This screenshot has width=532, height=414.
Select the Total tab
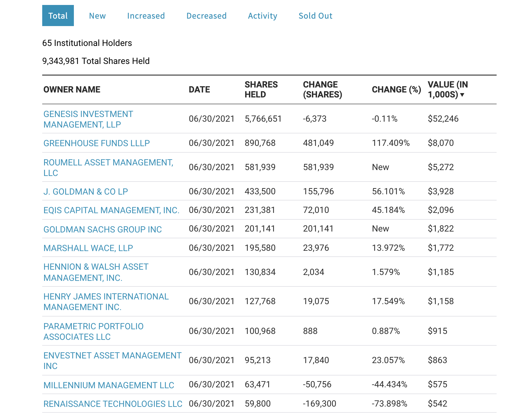58,16
